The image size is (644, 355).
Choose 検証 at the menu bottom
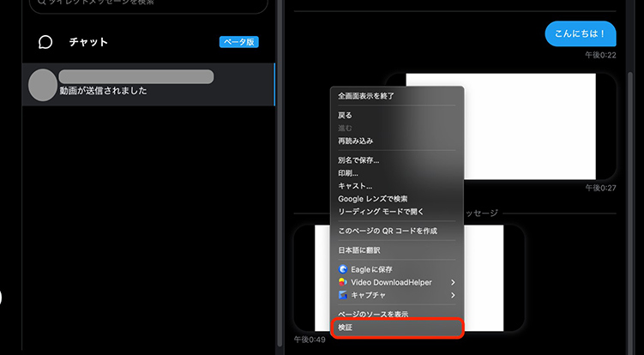tap(397, 328)
